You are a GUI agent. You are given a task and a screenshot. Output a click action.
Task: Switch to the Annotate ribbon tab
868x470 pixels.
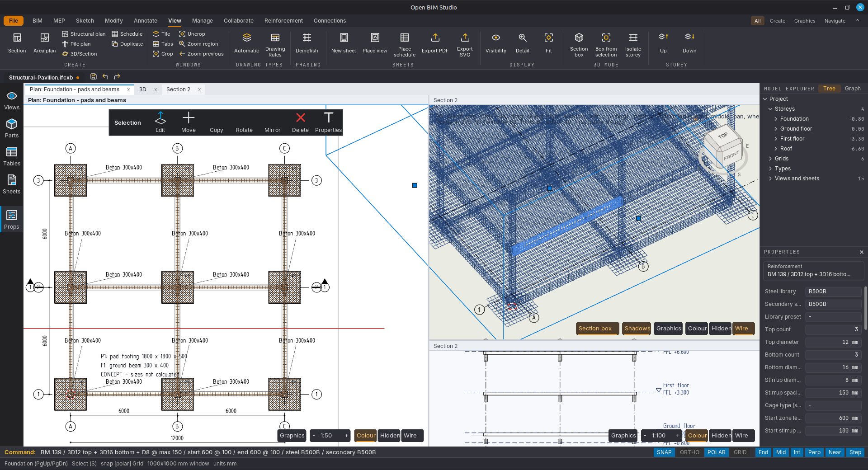tap(145, 21)
